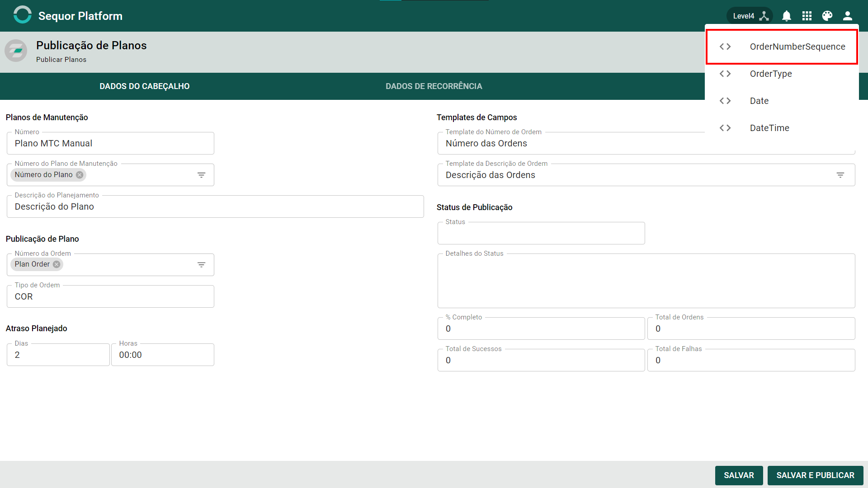Click code icon beside DateTime
The image size is (868, 488).
725,128
